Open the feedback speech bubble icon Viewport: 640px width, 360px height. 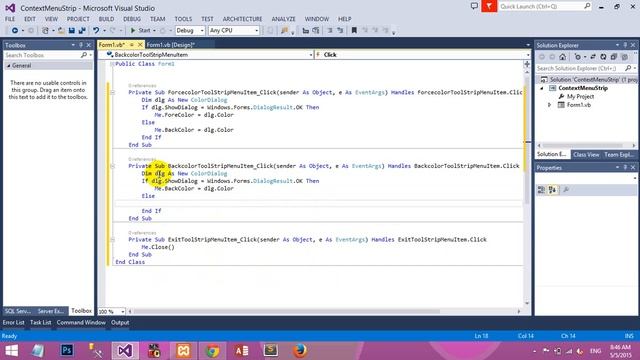(474, 6)
